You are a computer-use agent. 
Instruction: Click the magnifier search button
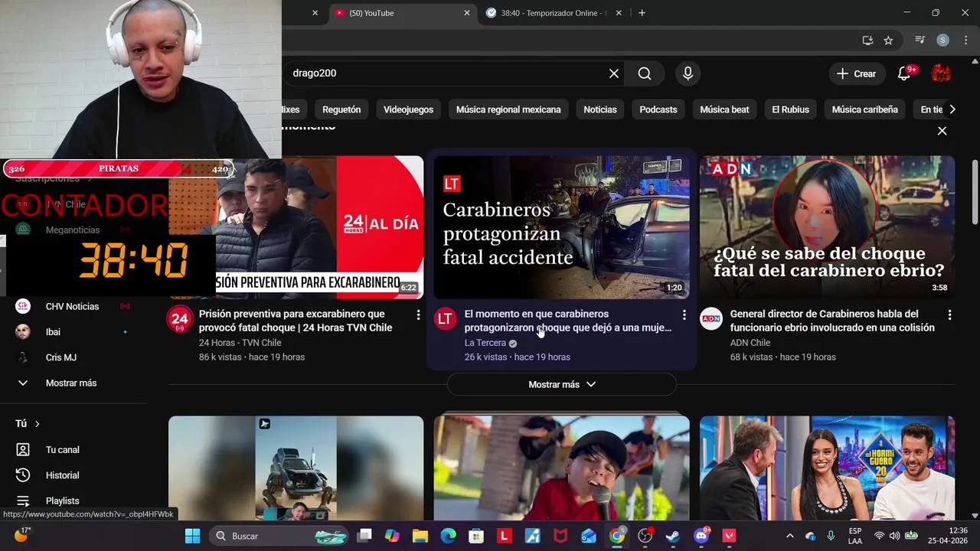click(x=645, y=73)
